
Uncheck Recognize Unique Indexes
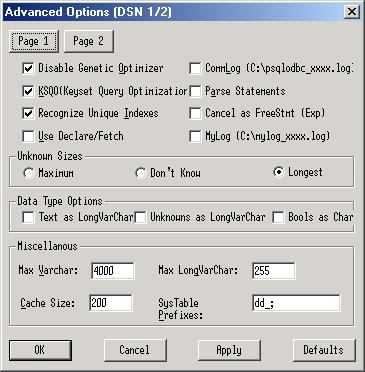29,113
